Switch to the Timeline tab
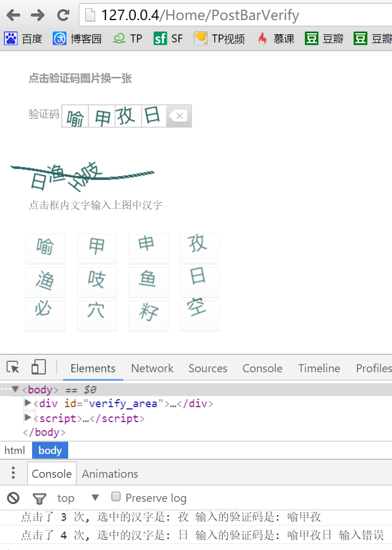 coord(319,368)
